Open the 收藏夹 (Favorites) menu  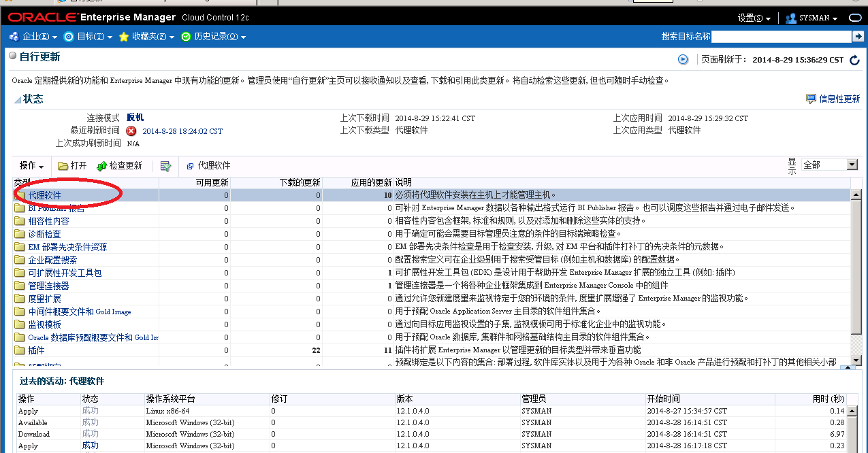(146, 37)
